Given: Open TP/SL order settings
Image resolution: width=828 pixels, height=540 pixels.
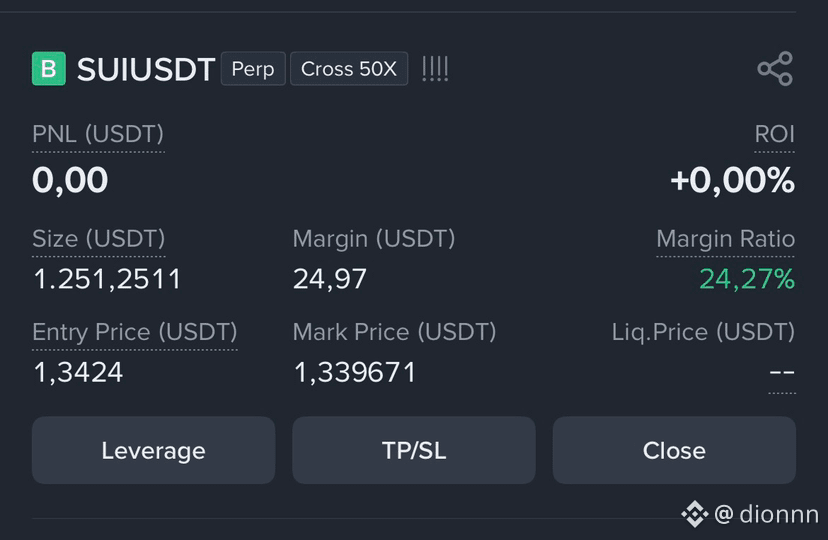Looking at the screenshot, I should [x=413, y=450].
